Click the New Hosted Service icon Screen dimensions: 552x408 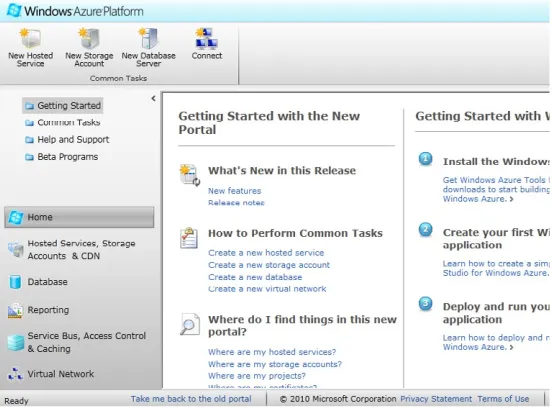30,38
